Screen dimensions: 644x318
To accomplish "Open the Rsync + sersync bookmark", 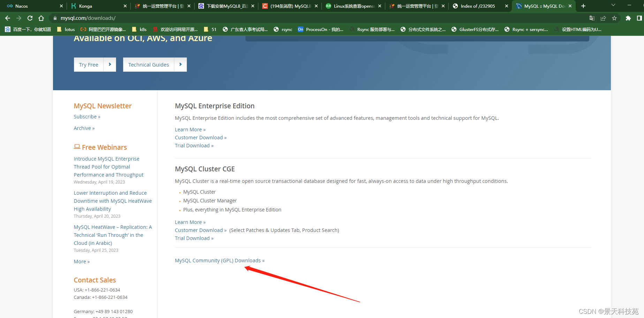I will [526, 30].
